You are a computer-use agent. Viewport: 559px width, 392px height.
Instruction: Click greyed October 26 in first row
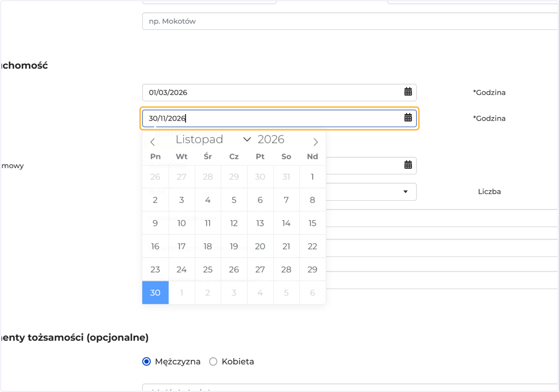click(x=155, y=177)
